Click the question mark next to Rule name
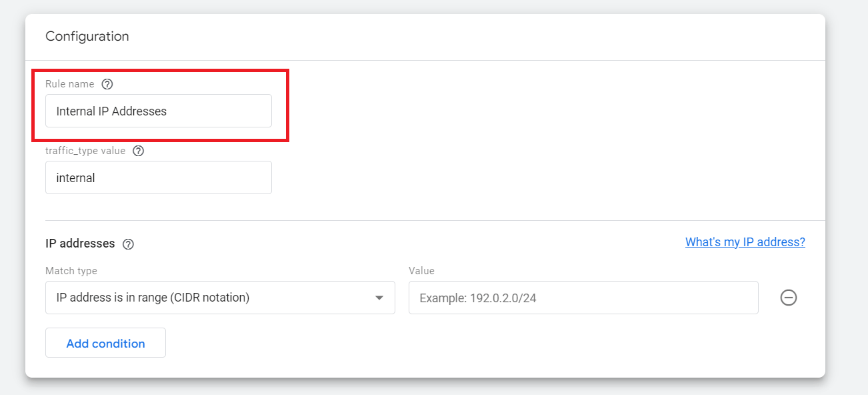 click(107, 83)
